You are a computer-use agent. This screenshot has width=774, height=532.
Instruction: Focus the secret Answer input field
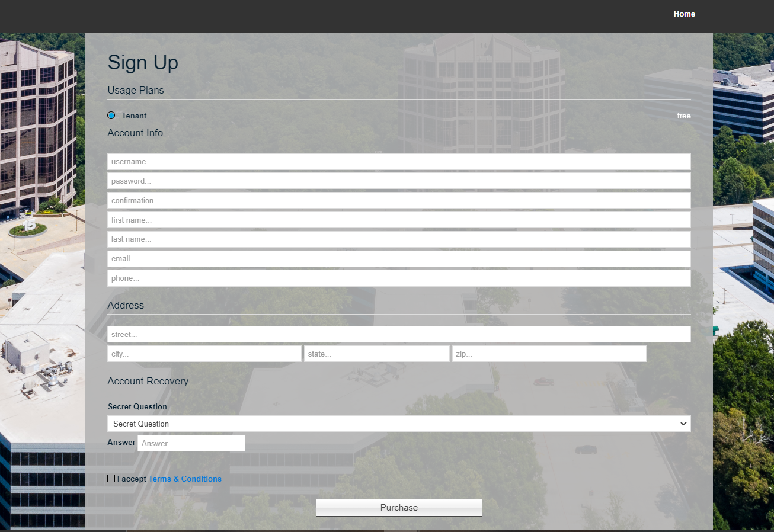click(191, 443)
